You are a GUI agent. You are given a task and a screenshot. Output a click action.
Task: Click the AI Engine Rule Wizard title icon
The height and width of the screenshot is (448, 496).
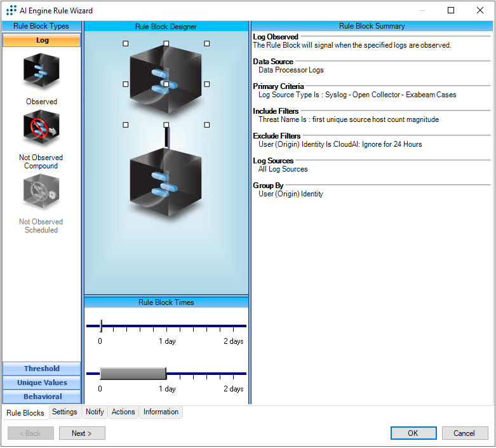point(11,10)
